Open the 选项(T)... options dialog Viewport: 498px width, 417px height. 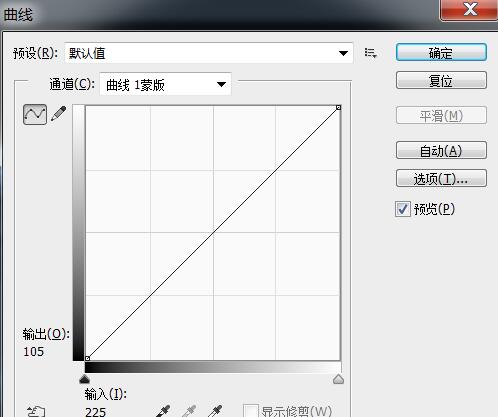click(x=441, y=179)
